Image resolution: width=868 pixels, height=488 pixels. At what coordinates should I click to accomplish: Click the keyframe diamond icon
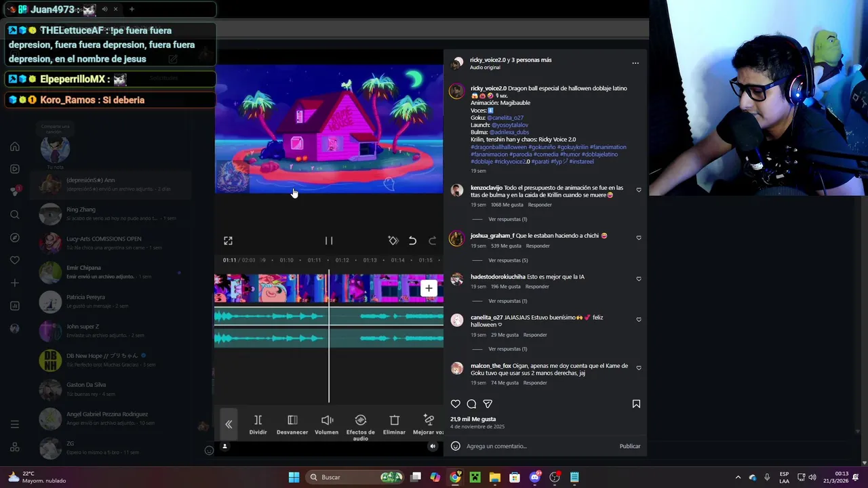[x=393, y=241]
